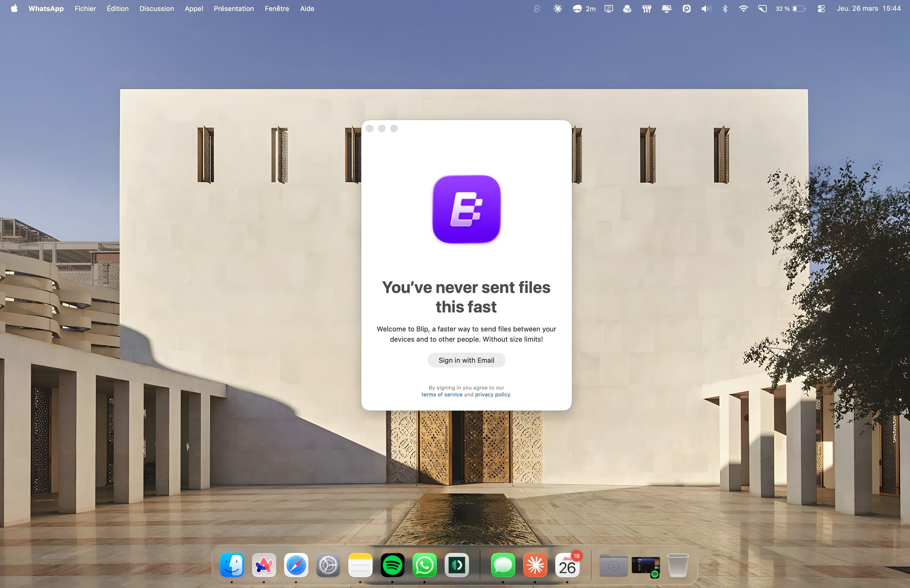The image size is (910, 588).
Task: Open Bluetooth status in the menu bar
Action: [725, 8]
